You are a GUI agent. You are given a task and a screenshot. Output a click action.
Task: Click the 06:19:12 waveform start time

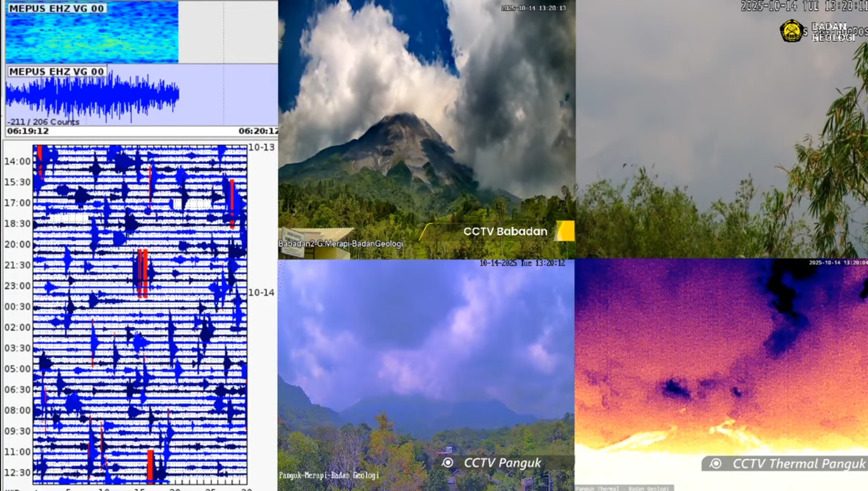(28, 131)
